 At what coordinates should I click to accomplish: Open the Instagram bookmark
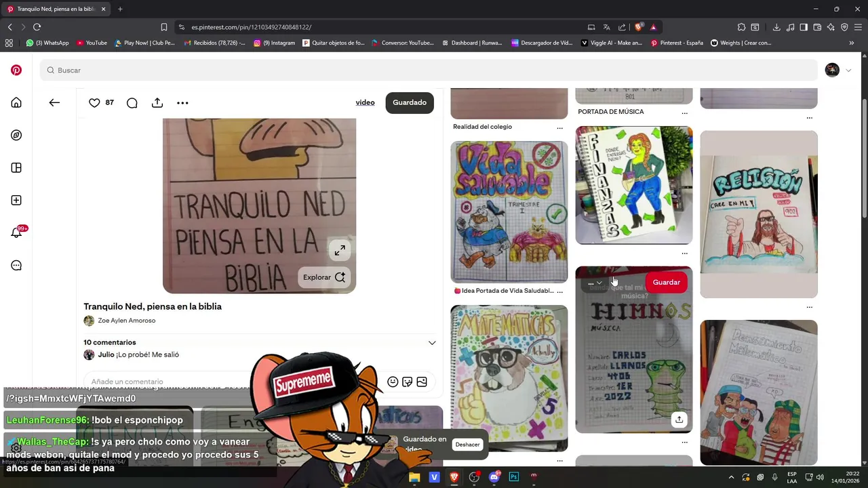pos(275,43)
